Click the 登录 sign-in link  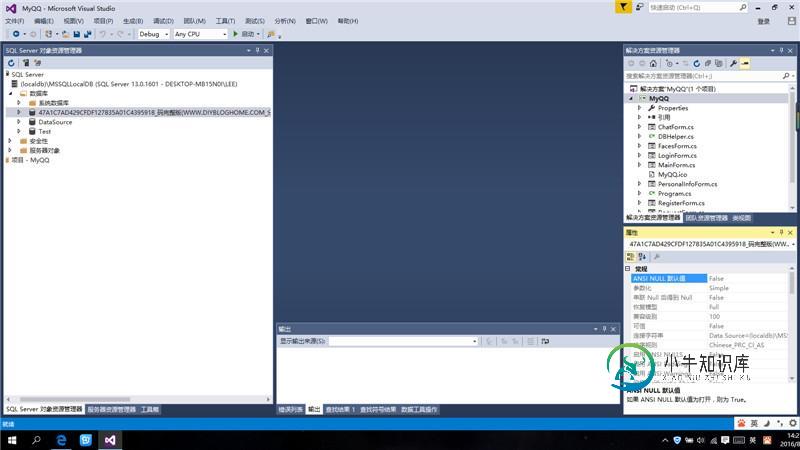tap(764, 21)
